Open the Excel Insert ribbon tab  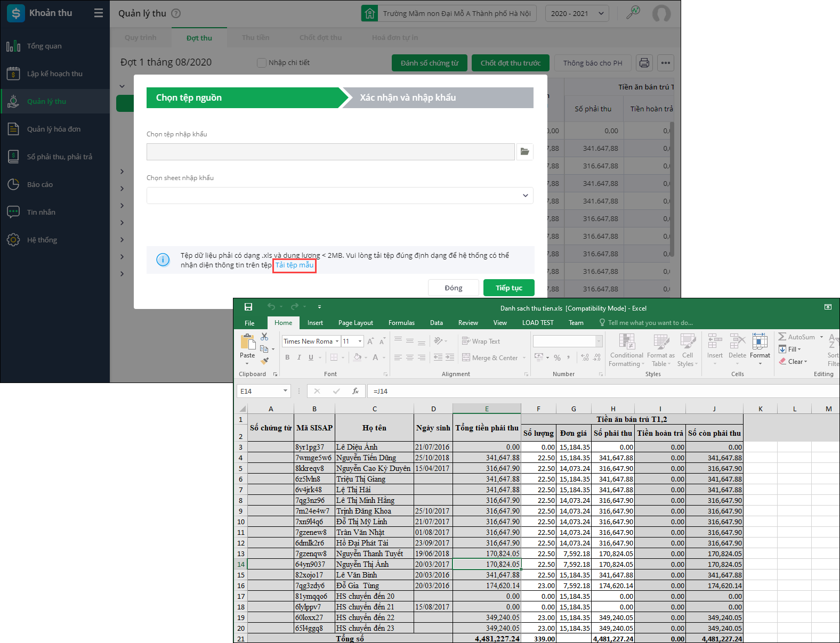click(315, 323)
